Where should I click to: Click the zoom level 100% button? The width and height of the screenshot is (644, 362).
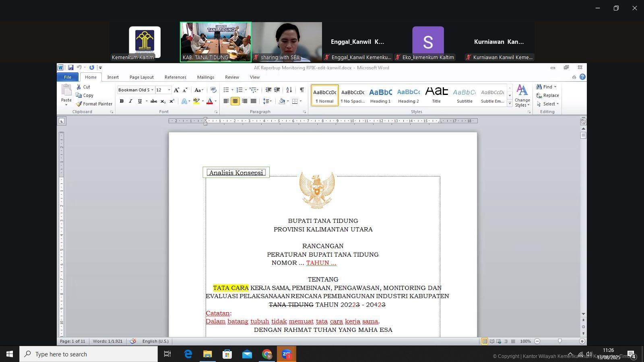coord(525,341)
